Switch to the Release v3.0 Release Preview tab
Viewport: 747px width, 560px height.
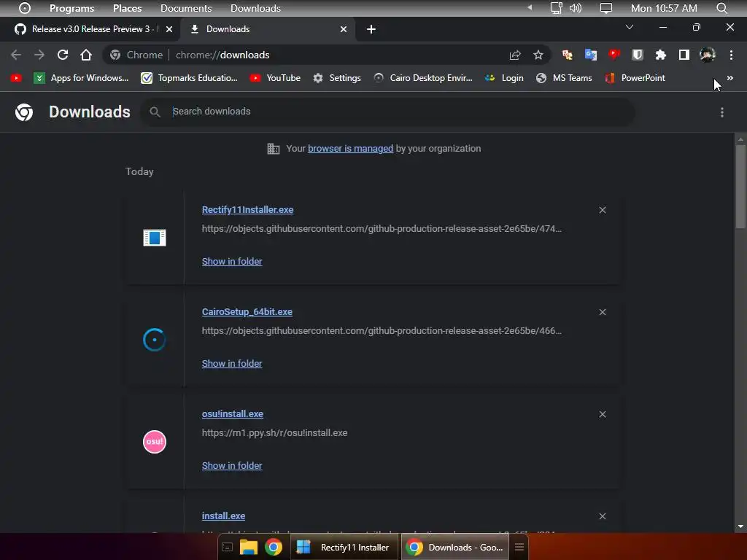click(90, 29)
